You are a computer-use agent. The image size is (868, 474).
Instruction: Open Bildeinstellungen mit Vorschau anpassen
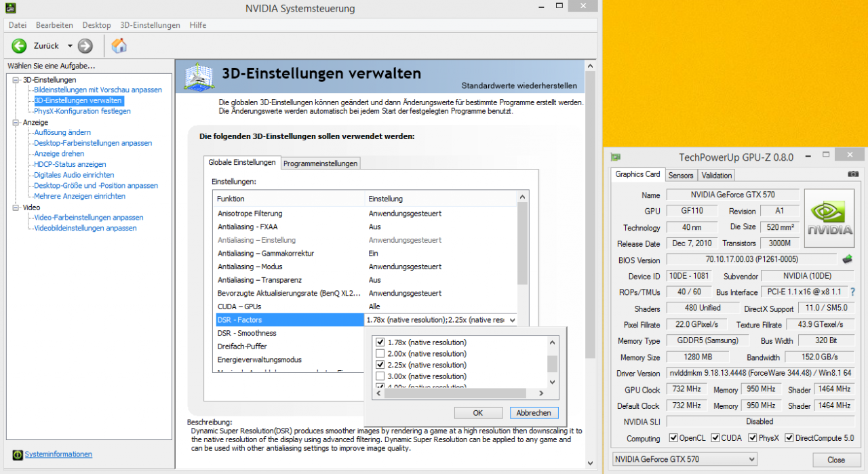tap(98, 90)
